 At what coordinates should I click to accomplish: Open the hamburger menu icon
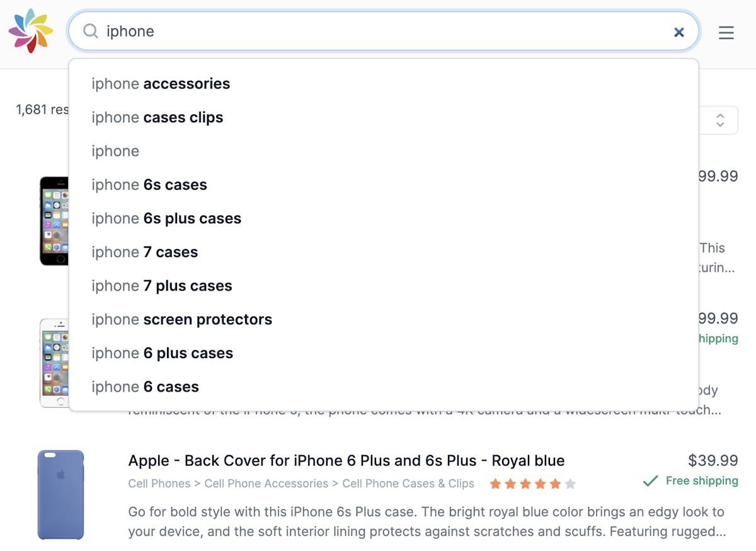726,32
